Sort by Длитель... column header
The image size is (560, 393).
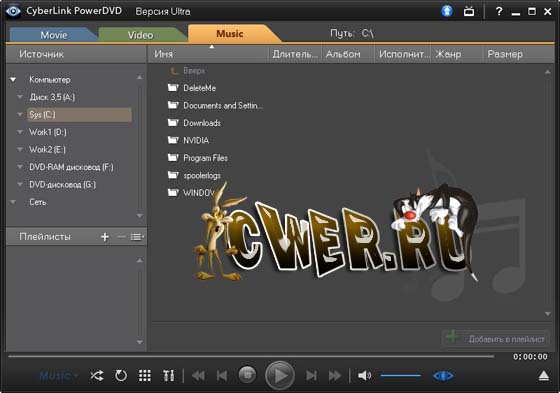[x=295, y=54]
